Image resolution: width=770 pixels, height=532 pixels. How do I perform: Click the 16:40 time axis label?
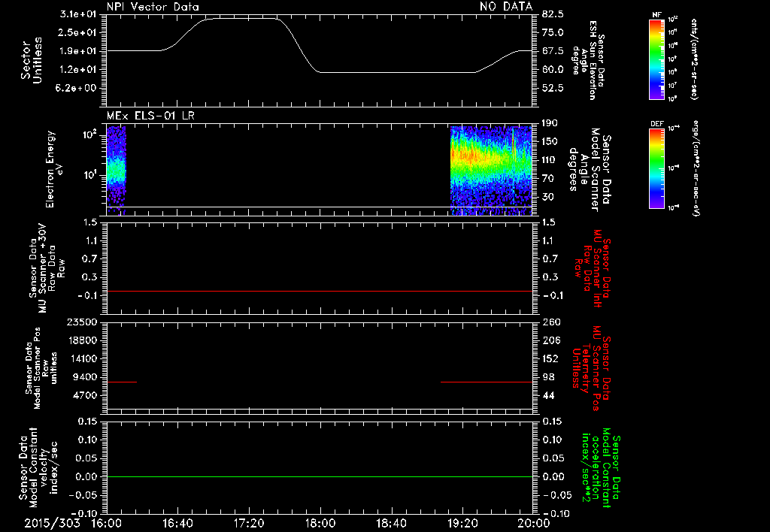(x=177, y=523)
